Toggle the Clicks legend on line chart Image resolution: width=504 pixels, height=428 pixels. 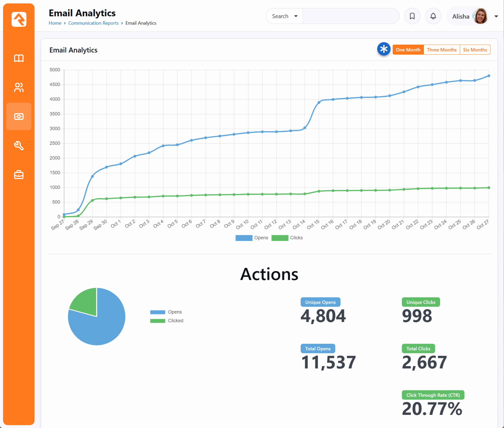287,238
